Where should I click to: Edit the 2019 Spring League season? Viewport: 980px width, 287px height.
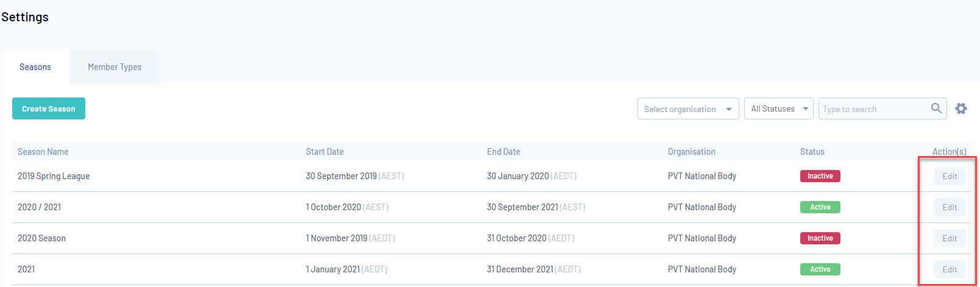pyautogui.click(x=950, y=176)
